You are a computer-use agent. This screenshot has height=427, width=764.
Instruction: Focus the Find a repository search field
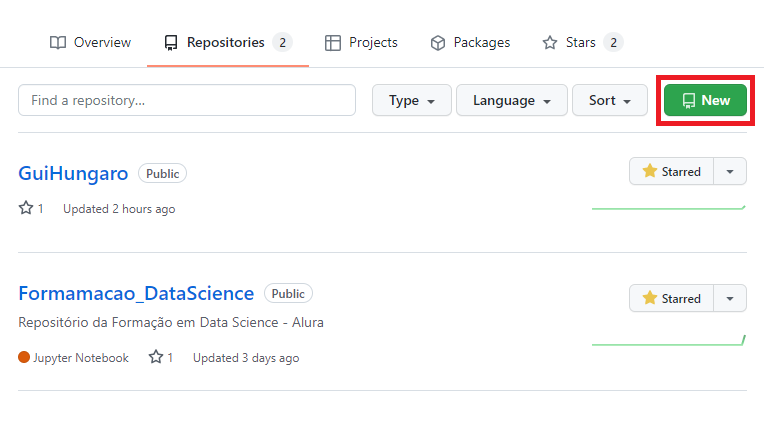(187, 100)
